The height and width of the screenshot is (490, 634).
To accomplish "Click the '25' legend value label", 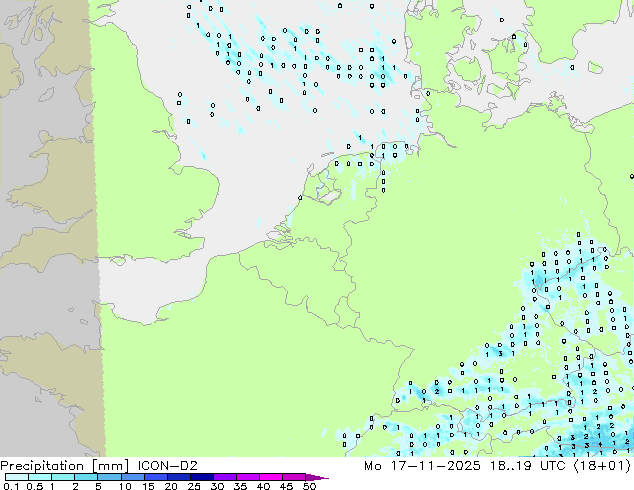I will [x=194, y=486].
